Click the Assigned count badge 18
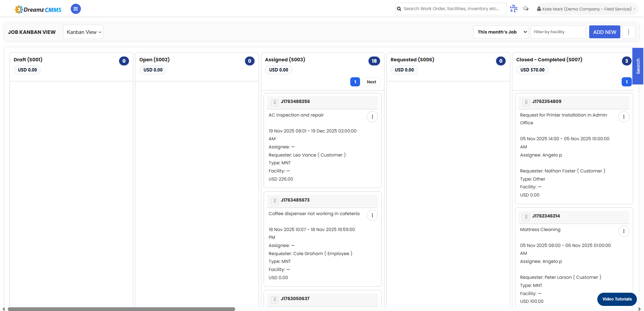The image size is (644, 311). 374,61
